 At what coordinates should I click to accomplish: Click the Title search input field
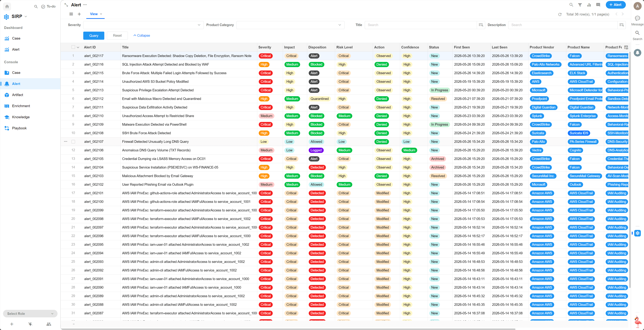(421, 25)
